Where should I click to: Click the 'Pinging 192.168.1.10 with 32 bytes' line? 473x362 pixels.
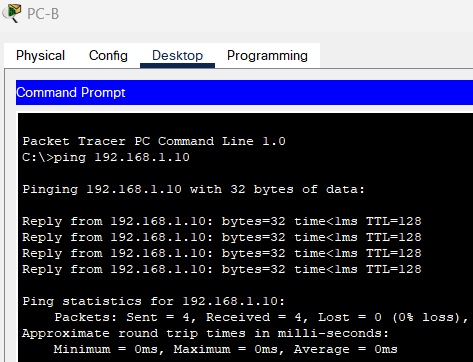193,189
